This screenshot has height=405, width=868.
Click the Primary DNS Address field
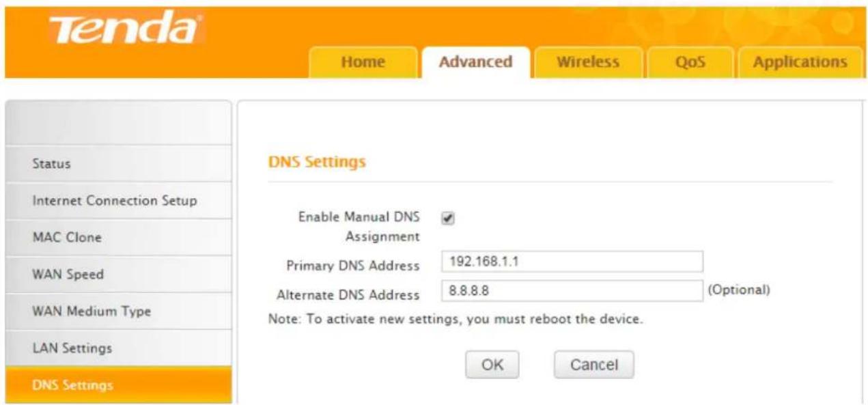572,262
